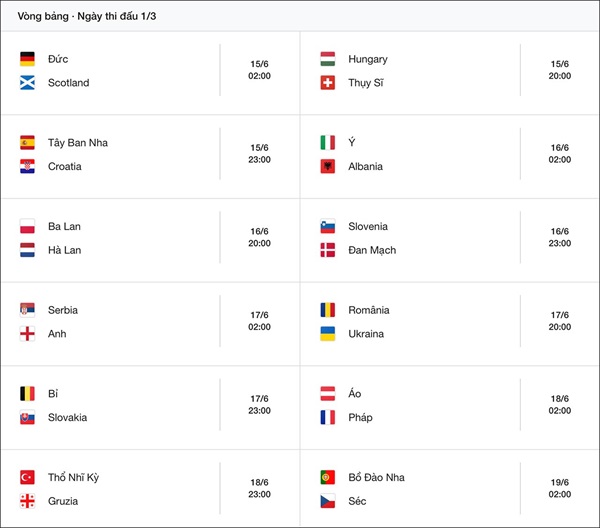
Task: Click the Vòng bảng Ngày thi đấu 1/3 header
Action: pos(86,16)
